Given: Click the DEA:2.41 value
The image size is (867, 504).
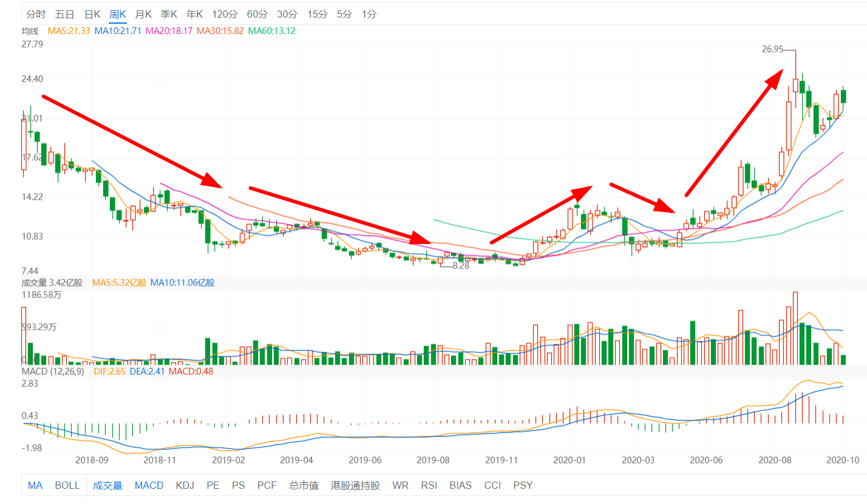Looking at the screenshot, I should click(148, 371).
